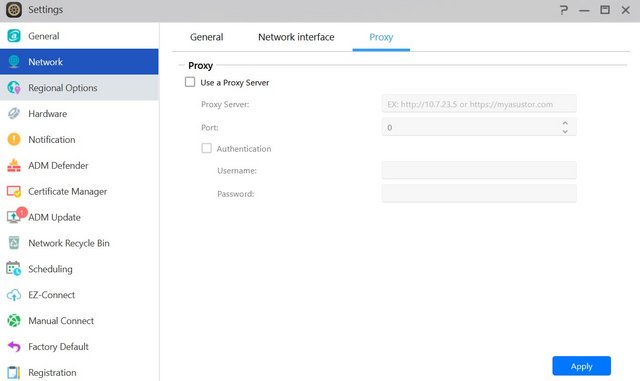Image resolution: width=640 pixels, height=381 pixels.
Task: Switch to the General tab
Action: pos(207,37)
